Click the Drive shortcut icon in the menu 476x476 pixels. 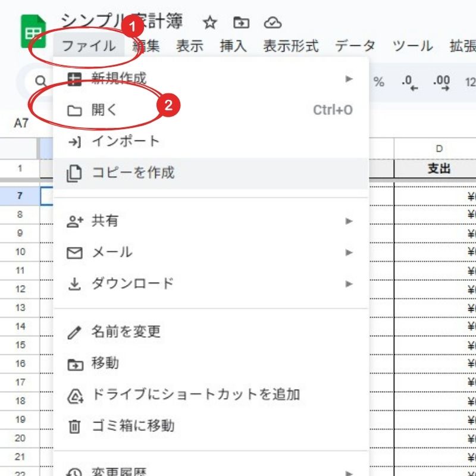click(75, 396)
